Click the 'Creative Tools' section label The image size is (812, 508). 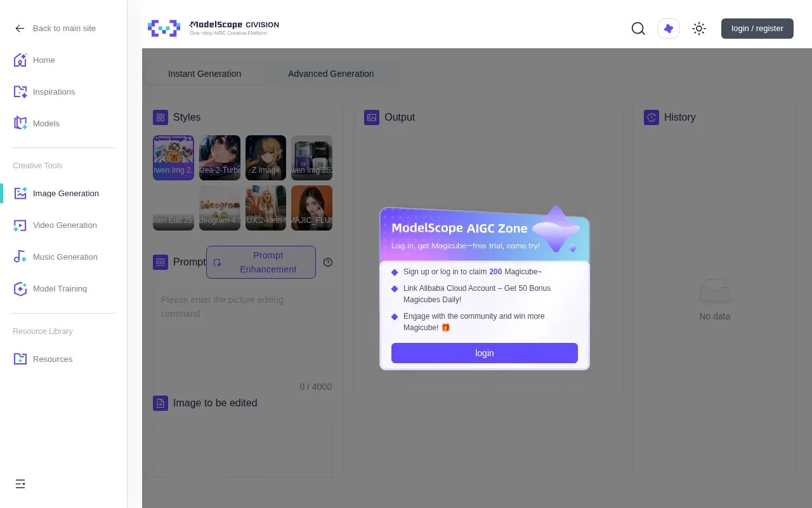coord(37,166)
